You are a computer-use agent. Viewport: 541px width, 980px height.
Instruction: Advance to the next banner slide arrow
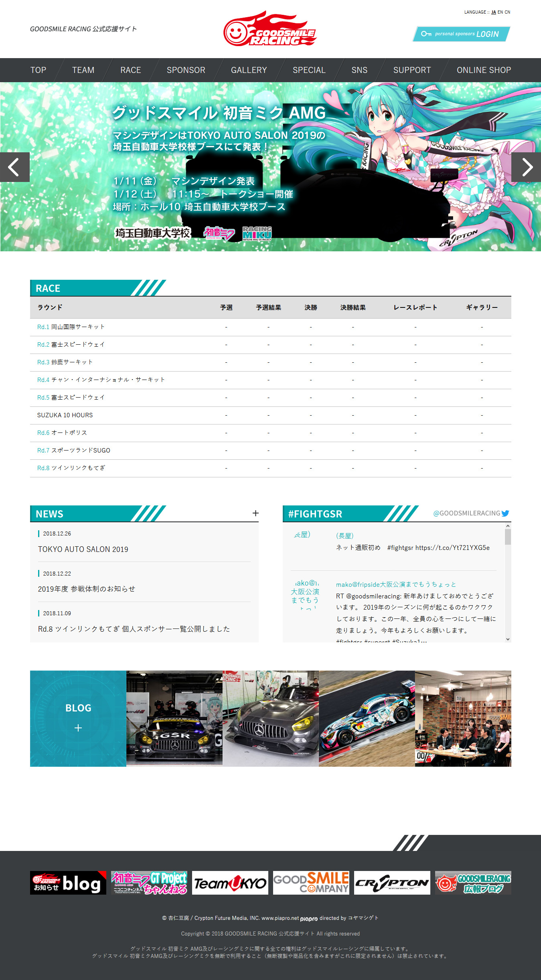[526, 167]
